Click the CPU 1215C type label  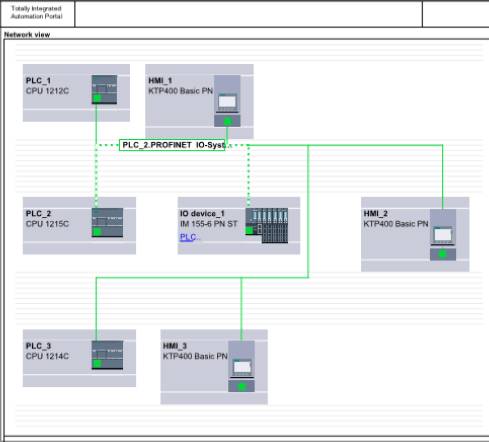pyautogui.click(x=47, y=224)
